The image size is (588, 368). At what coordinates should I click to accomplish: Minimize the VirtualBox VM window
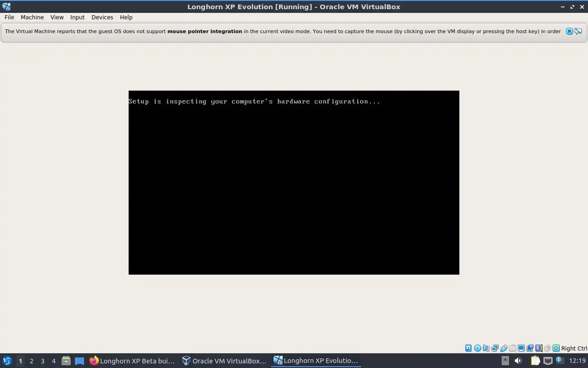coord(563,6)
